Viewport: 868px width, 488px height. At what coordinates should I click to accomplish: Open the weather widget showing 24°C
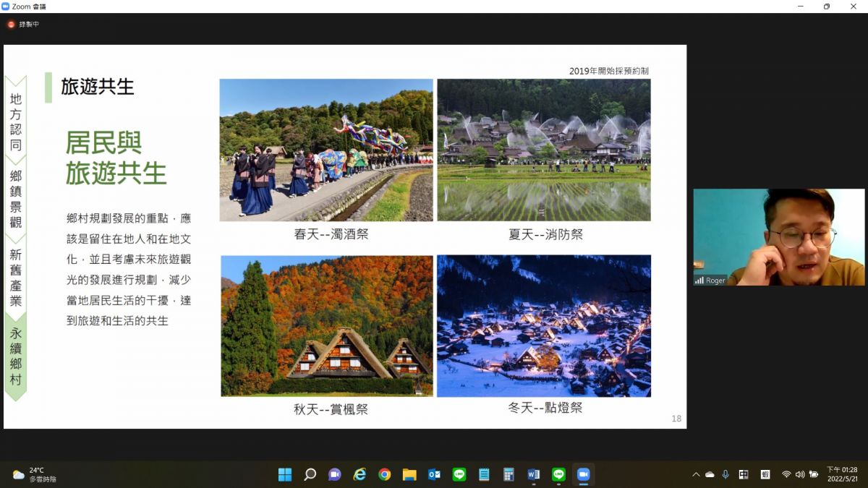(33, 474)
